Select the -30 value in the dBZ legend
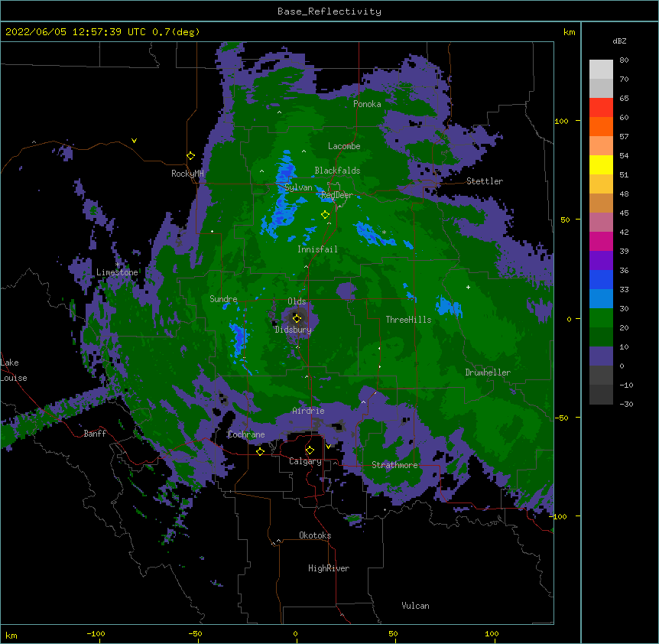This screenshot has height=644, width=659. pyautogui.click(x=626, y=405)
